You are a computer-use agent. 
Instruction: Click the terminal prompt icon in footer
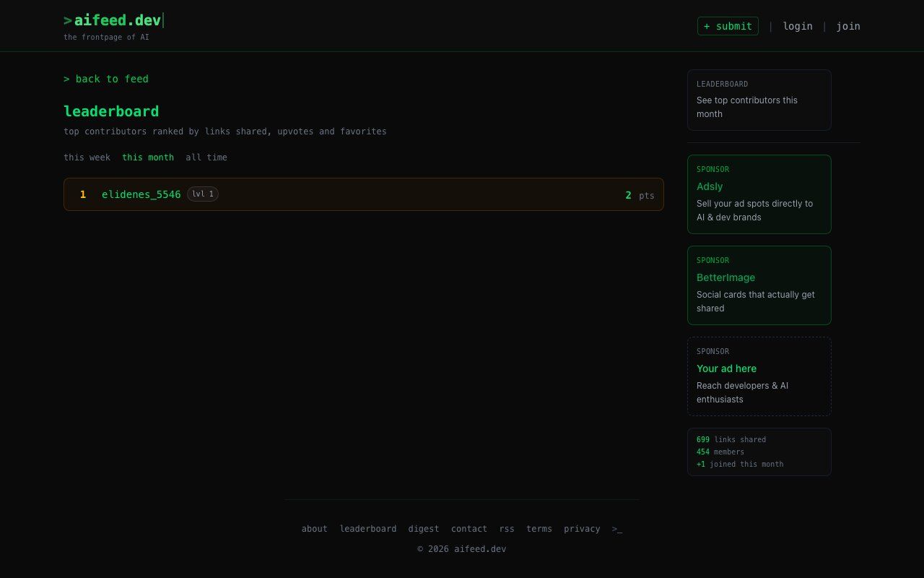coord(617,529)
